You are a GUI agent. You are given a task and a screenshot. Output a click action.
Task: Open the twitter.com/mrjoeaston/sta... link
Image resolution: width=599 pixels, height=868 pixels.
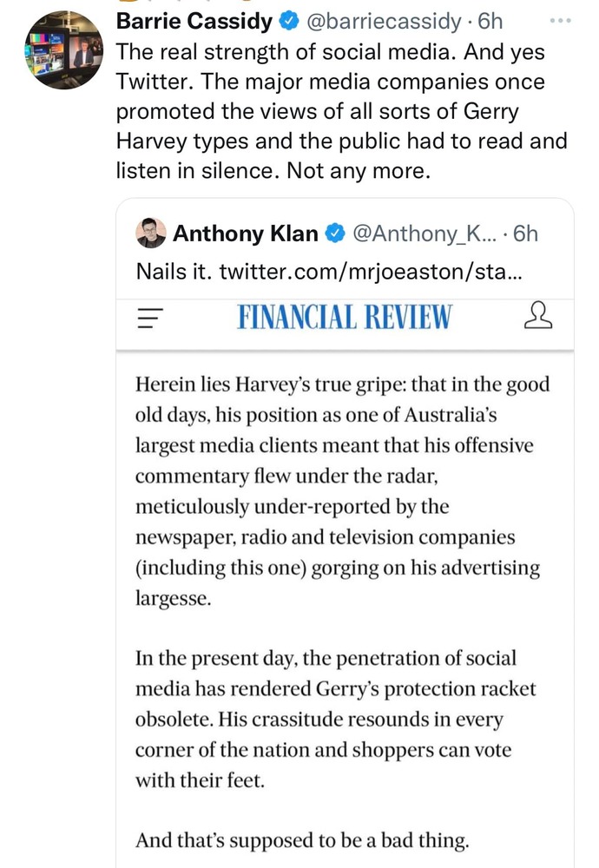(x=371, y=271)
